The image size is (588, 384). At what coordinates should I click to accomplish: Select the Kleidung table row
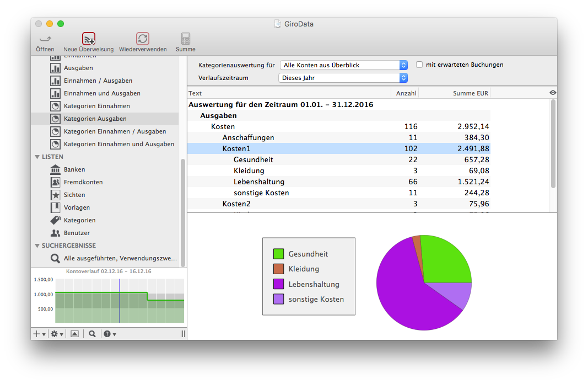(339, 171)
